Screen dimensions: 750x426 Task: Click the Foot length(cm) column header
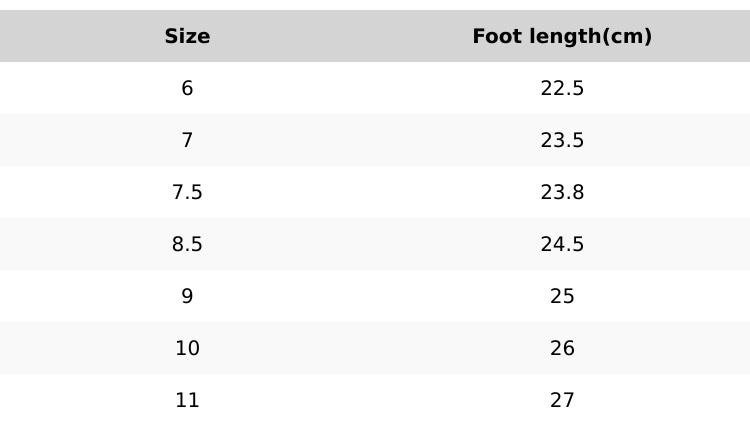point(562,37)
